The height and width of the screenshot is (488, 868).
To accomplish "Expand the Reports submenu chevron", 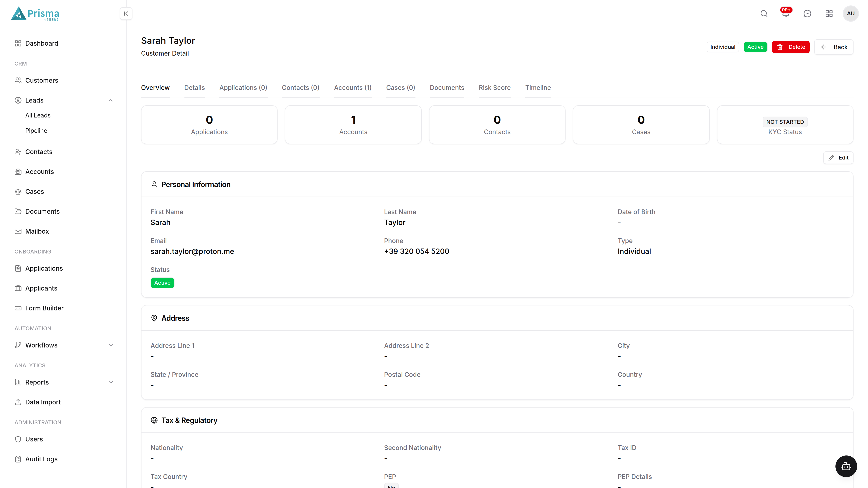I will [111, 382].
